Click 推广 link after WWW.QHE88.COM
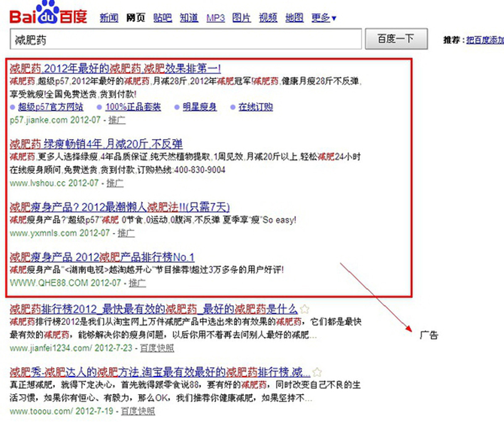This screenshot has width=504, height=422. click(138, 283)
